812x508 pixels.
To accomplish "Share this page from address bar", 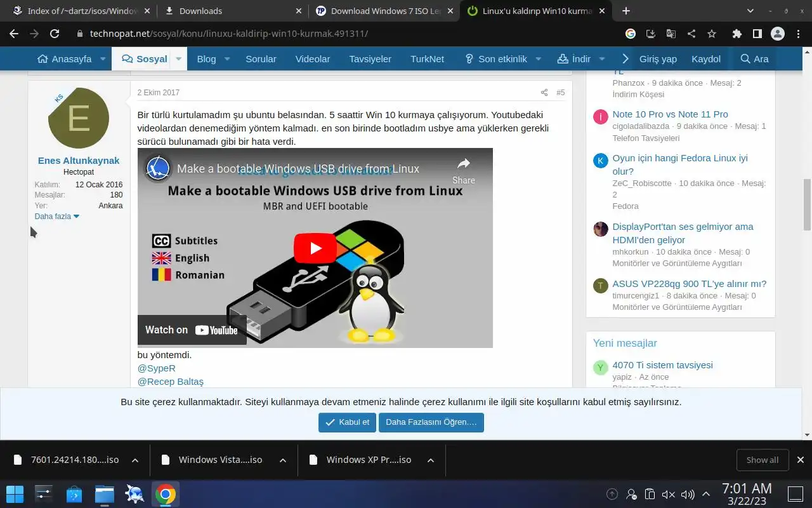I will tap(691, 34).
